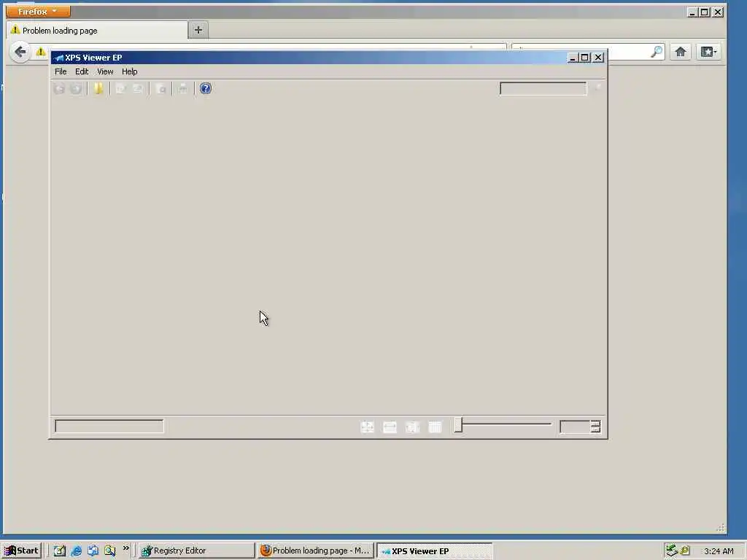
Task: Click the Start button on the taskbar
Action: (x=21, y=551)
